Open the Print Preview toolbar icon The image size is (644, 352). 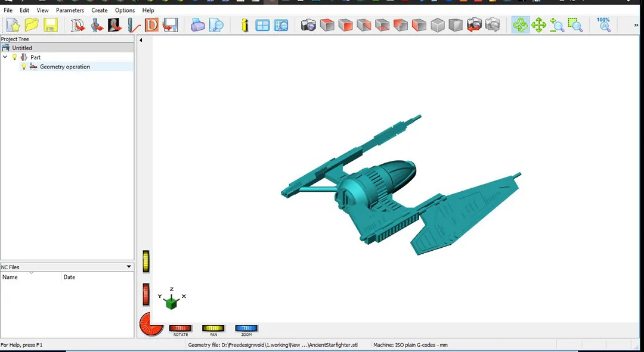point(216,25)
